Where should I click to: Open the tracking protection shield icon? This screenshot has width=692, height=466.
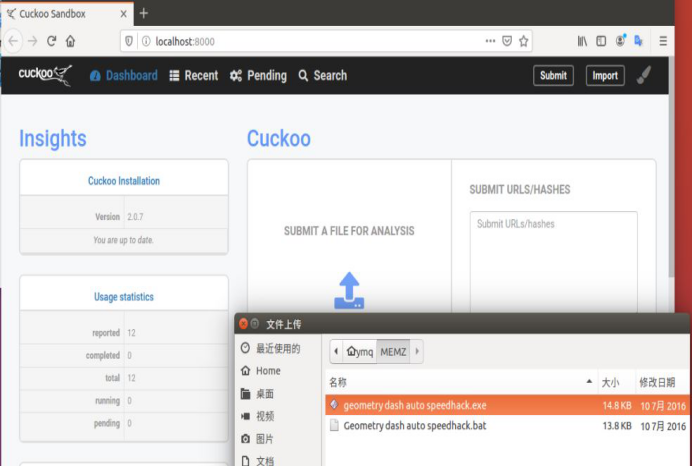coord(129,41)
